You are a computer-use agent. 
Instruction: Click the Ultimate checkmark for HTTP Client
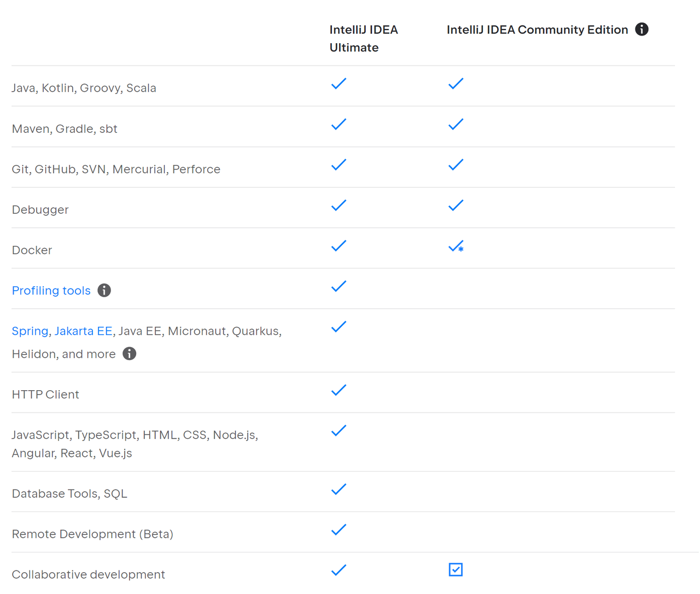click(x=339, y=390)
